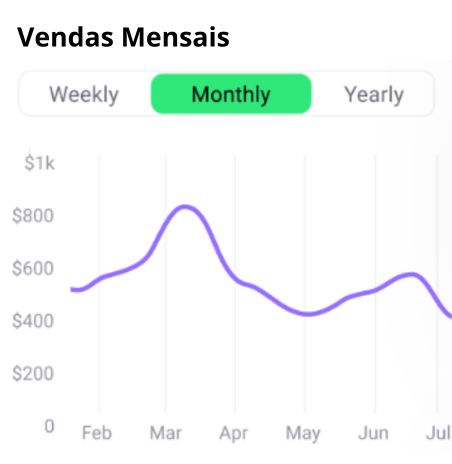Click the sales line peak in March
The height and width of the screenshot is (464, 452).
point(185,207)
